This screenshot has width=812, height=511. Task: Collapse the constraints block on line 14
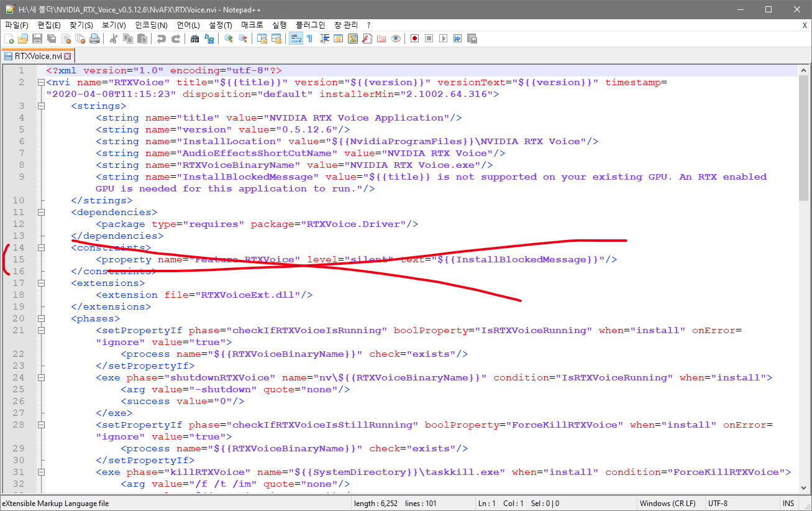click(x=41, y=247)
